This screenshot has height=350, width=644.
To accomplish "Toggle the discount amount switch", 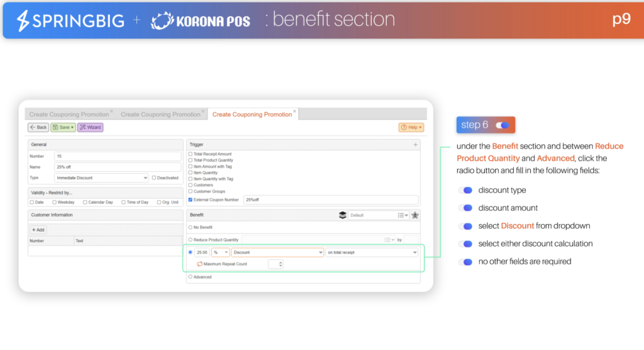I will (x=466, y=208).
